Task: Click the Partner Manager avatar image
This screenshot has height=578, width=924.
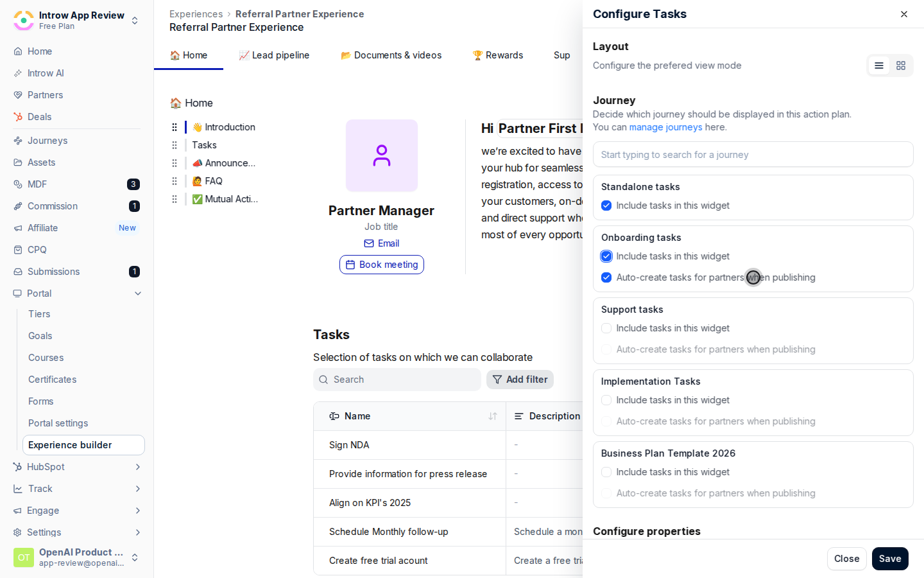Action: click(x=382, y=155)
